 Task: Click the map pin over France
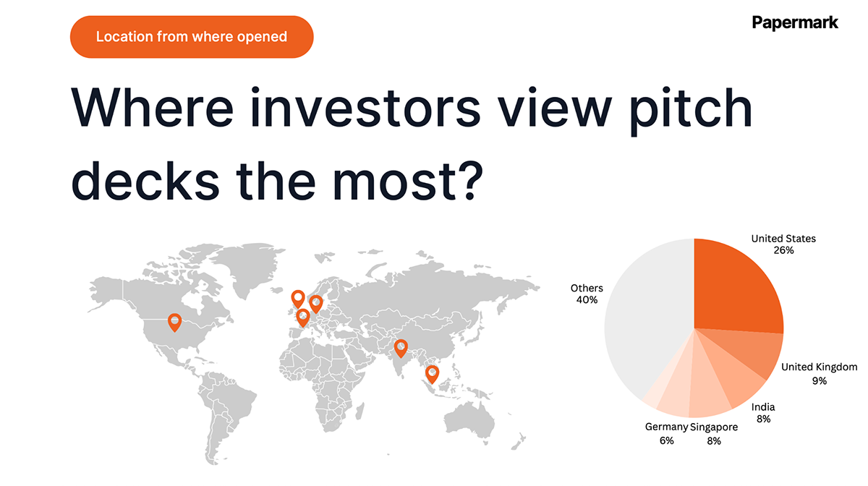click(303, 317)
